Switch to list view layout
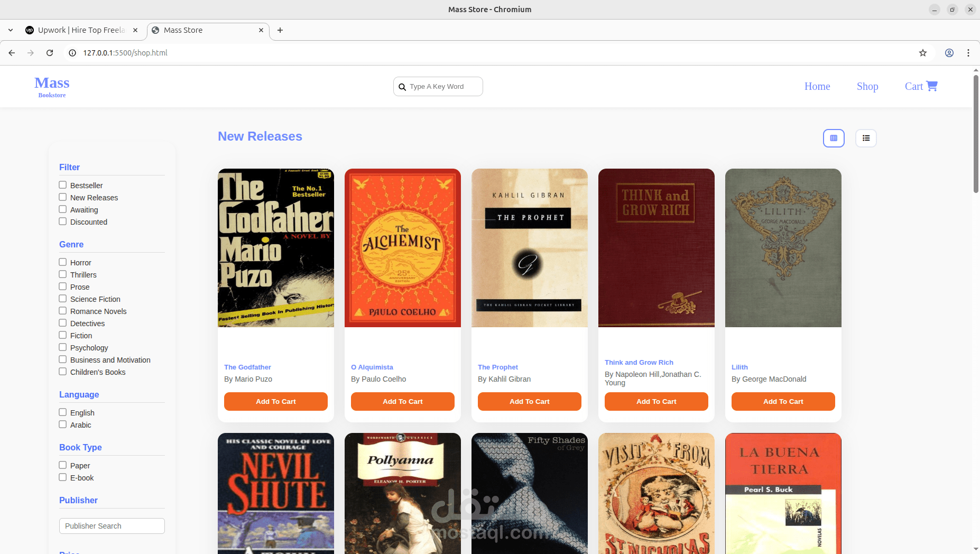Viewport: 980px width, 554px height. pos(866,138)
